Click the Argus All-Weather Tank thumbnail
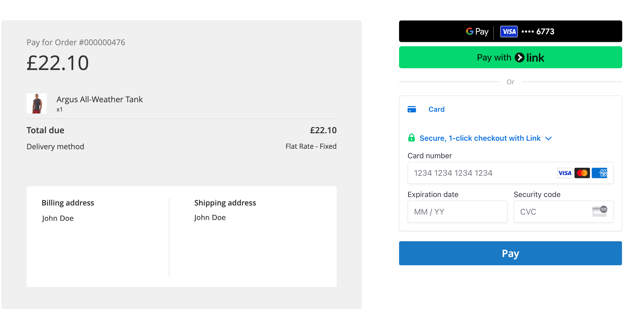The image size is (644, 309). tap(37, 103)
